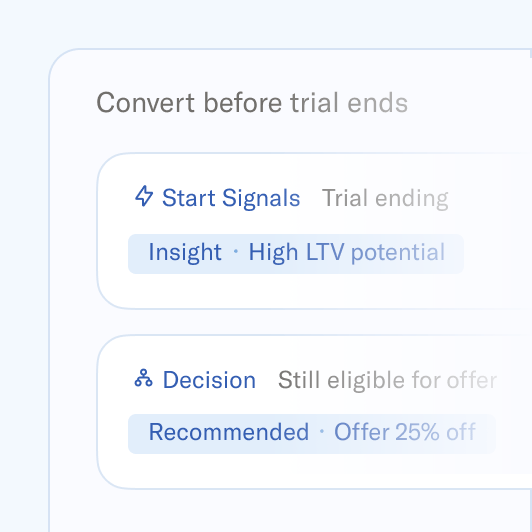Click the dot separator after Recommended
This screenshot has height=532, width=532.
[x=322, y=431]
